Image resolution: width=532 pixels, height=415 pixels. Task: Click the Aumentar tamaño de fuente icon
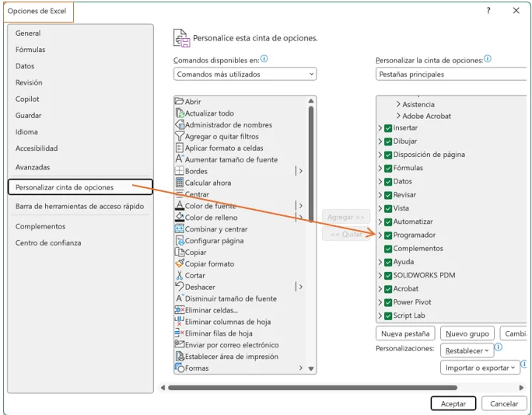pos(180,159)
